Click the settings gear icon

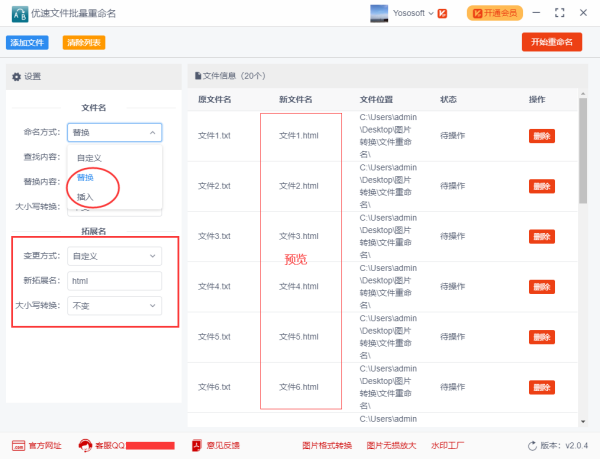(x=16, y=76)
